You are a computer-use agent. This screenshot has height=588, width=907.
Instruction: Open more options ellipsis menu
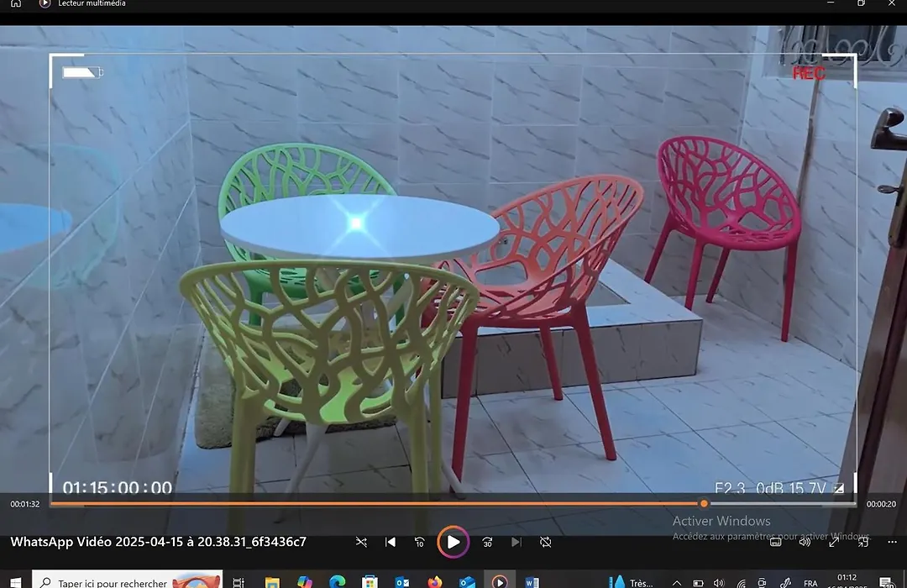pyautogui.click(x=892, y=543)
